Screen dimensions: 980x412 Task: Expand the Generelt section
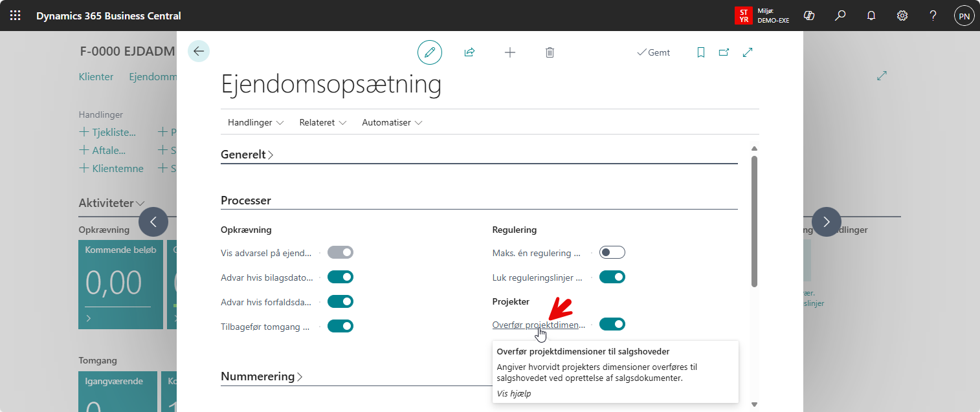(x=247, y=155)
